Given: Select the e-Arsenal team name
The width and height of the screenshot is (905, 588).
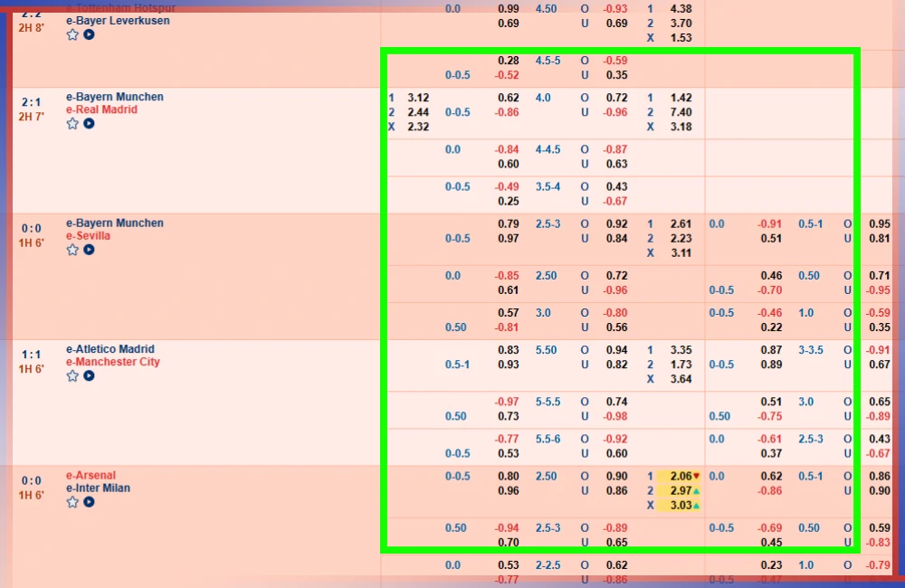Looking at the screenshot, I should (x=90, y=476).
